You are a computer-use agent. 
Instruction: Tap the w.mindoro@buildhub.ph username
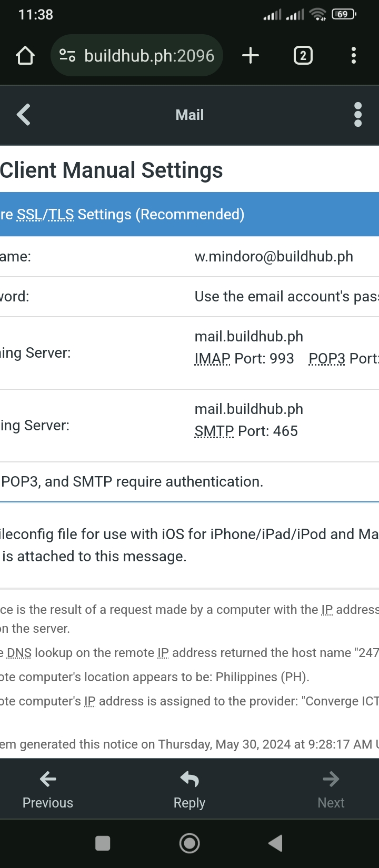pos(274,257)
